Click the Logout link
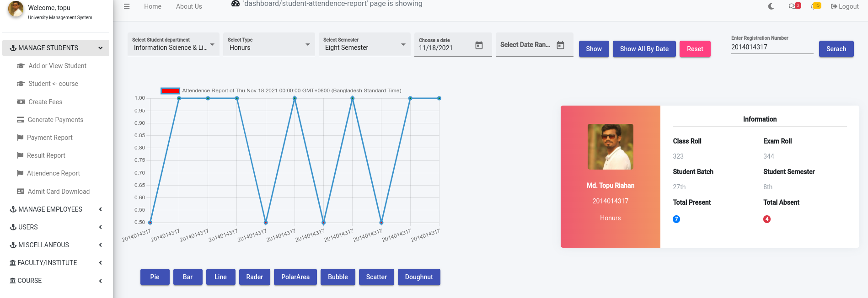 click(x=845, y=6)
